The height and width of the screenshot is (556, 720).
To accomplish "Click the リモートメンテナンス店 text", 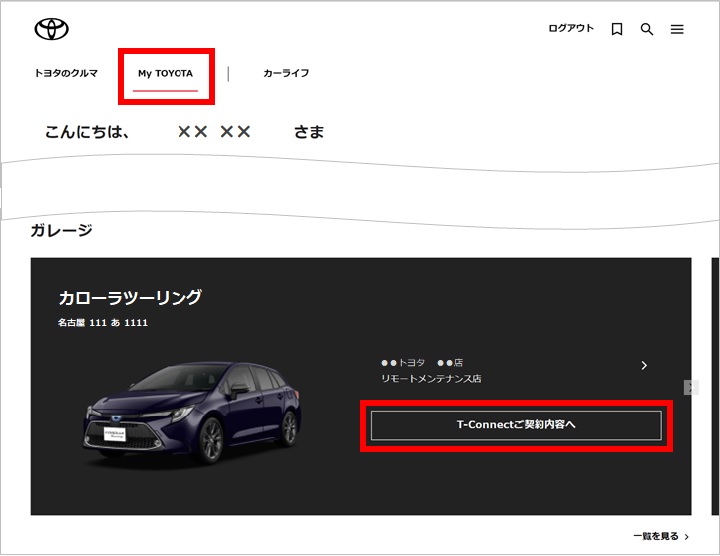I will click(x=431, y=379).
